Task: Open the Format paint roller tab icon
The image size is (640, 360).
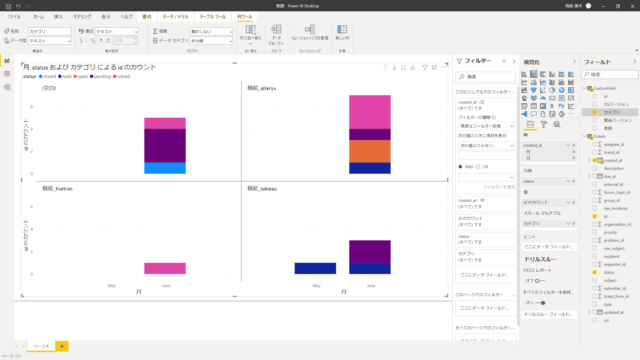Action: click(x=543, y=124)
